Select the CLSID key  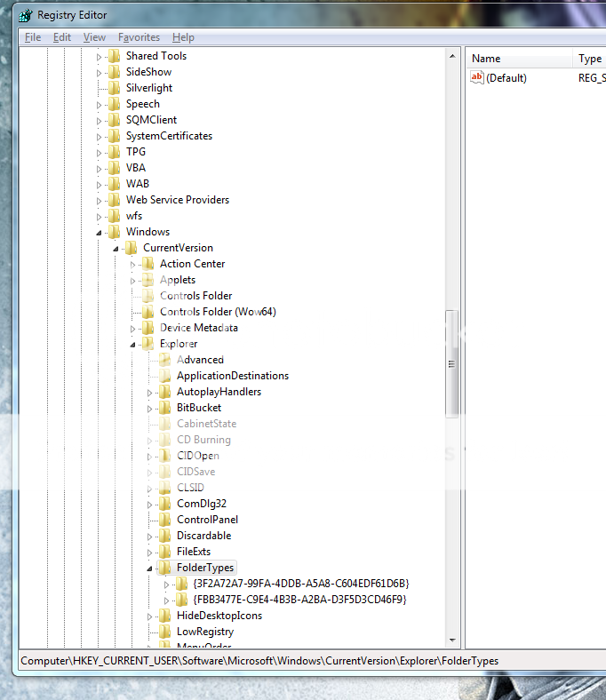pyautogui.click(x=190, y=488)
